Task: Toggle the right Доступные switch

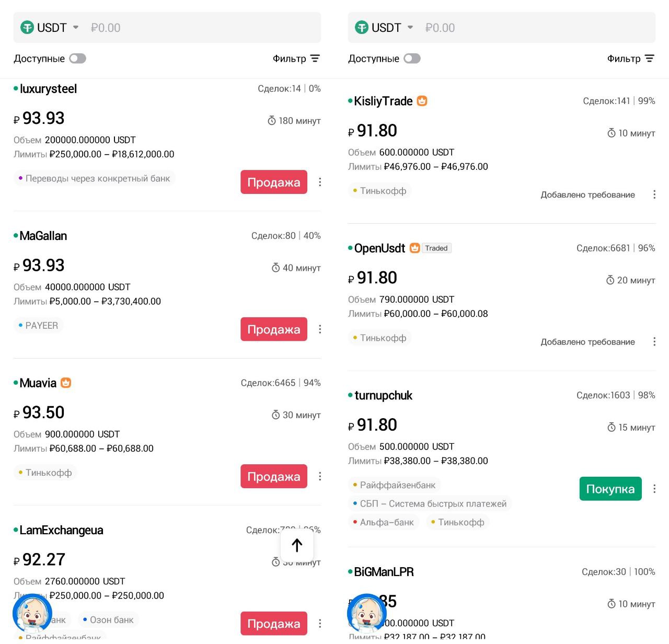Action: (x=412, y=59)
